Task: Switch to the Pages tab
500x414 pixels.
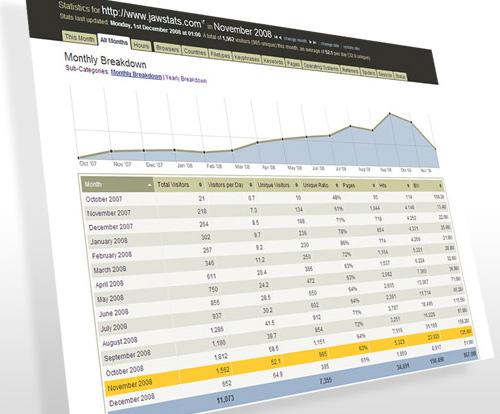Action: 293,63
